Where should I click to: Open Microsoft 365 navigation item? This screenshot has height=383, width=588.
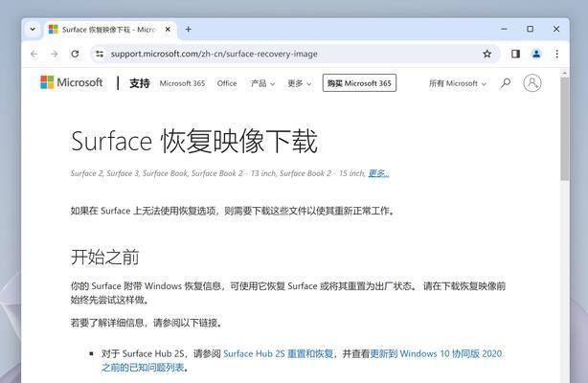point(182,83)
